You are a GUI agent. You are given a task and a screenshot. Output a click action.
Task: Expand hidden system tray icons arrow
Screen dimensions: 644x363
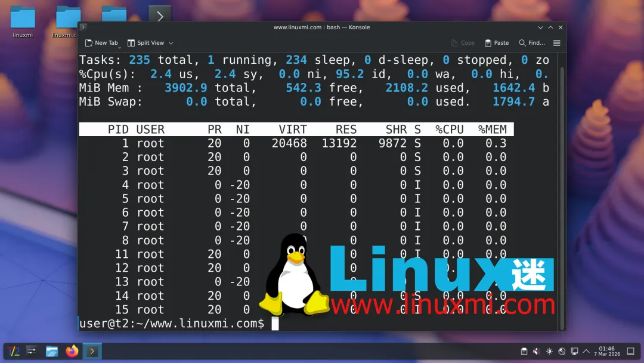586,351
